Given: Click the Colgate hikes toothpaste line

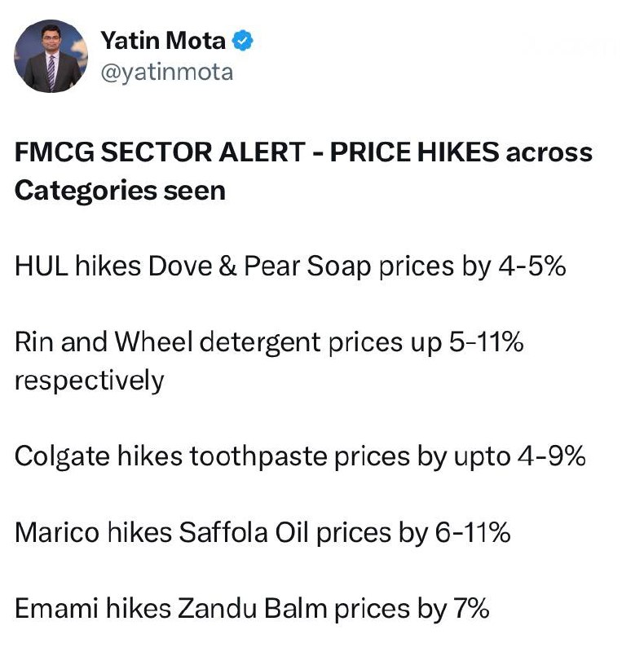Looking at the screenshot, I should [x=300, y=456].
